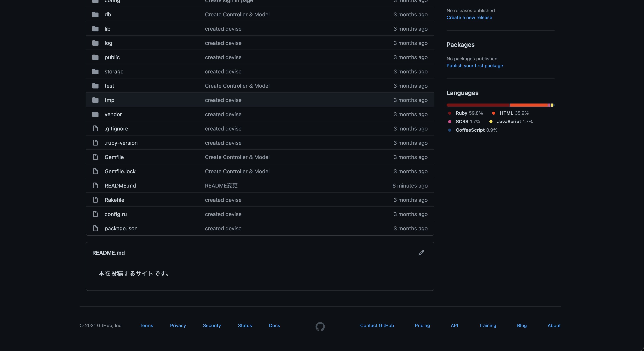
Task: Open the CoffeeScript 0.9% language link
Action: [x=476, y=130]
